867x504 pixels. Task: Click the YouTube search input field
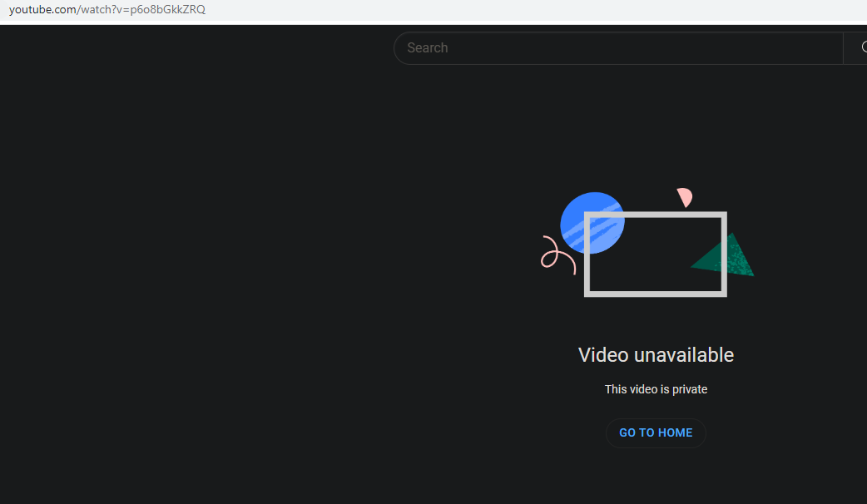(x=618, y=48)
